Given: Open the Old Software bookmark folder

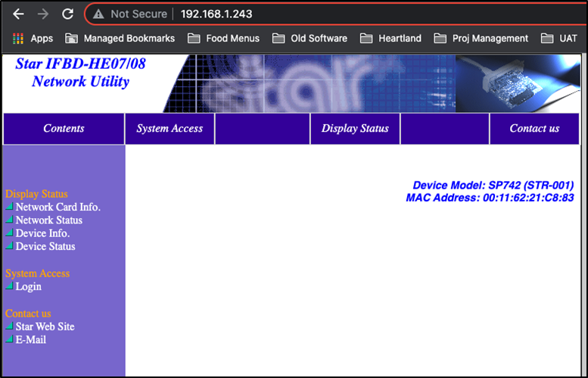Looking at the screenshot, I should point(310,39).
